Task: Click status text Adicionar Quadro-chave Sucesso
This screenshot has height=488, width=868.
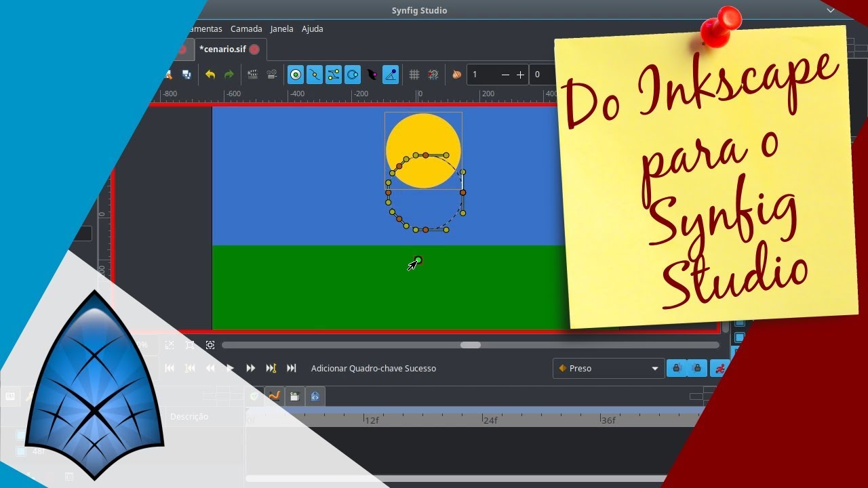Action: (x=374, y=368)
